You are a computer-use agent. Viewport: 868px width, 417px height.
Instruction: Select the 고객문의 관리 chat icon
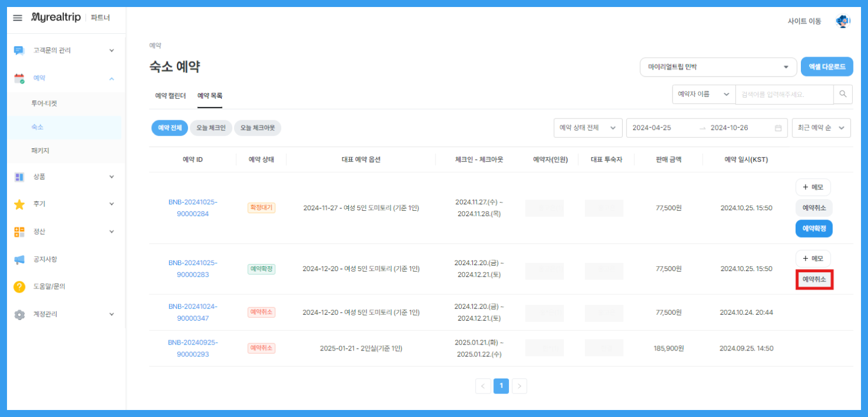click(x=18, y=50)
